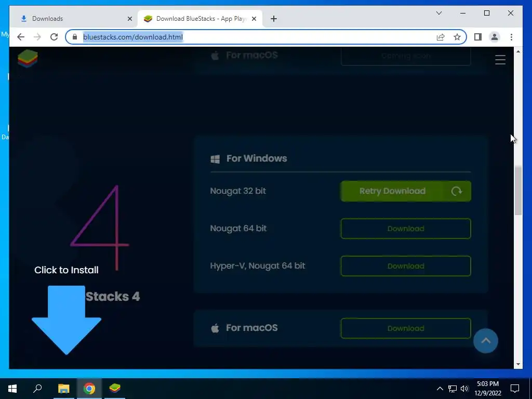The height and width of the screenshot is (399, 532).
Task: Retry Download for Nougat 32 bit
Action: point(406,191)
